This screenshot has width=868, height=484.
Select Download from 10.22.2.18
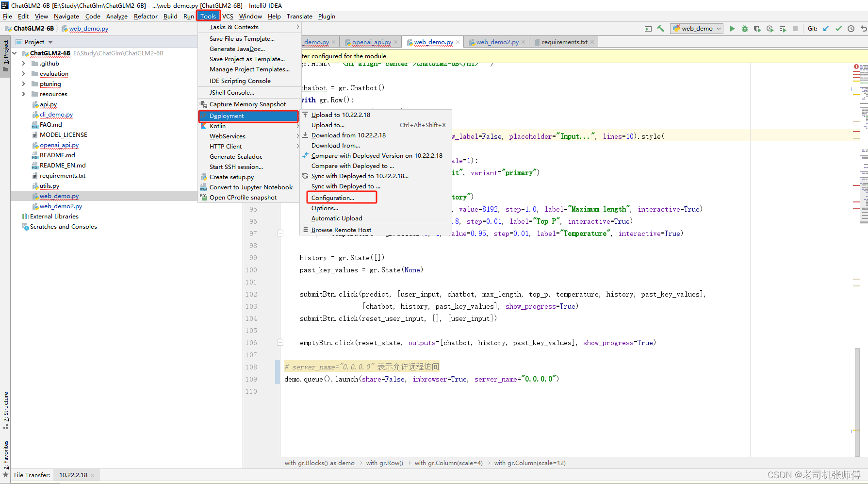348,135
